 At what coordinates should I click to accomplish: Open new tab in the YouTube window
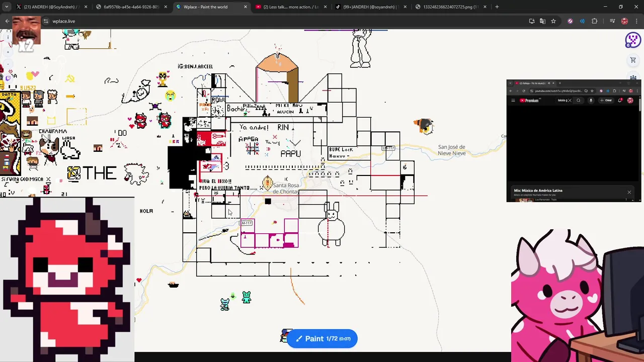pyautogui.click(x=560, y=83)
